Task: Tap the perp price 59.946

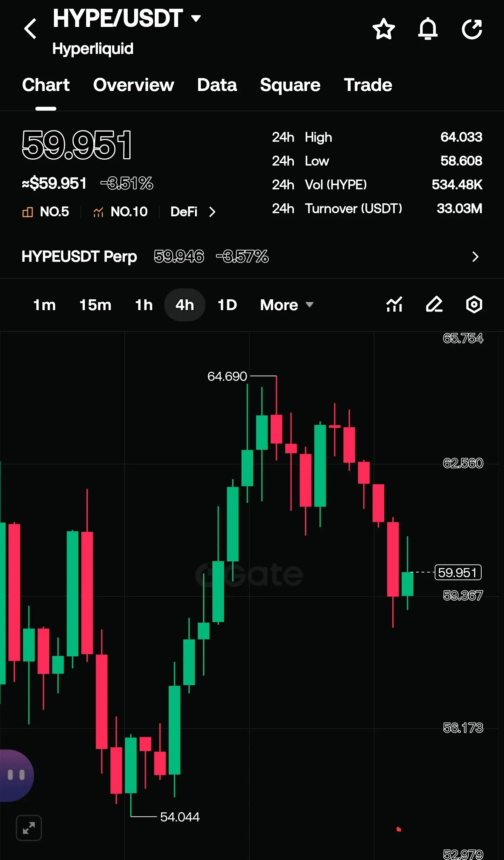Action: 179,257
